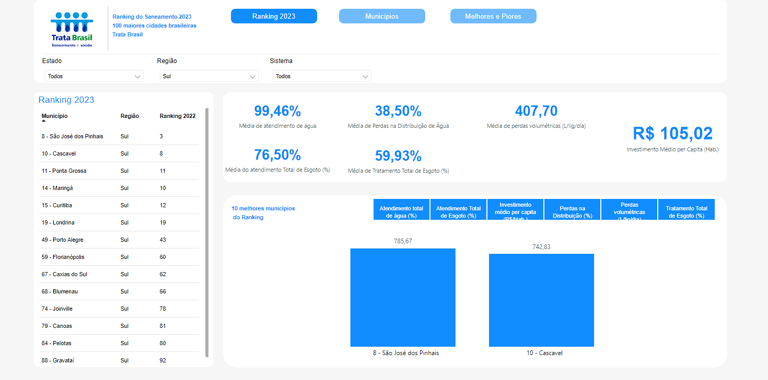Open the Sistema dropdown filter

coord(322,76)
